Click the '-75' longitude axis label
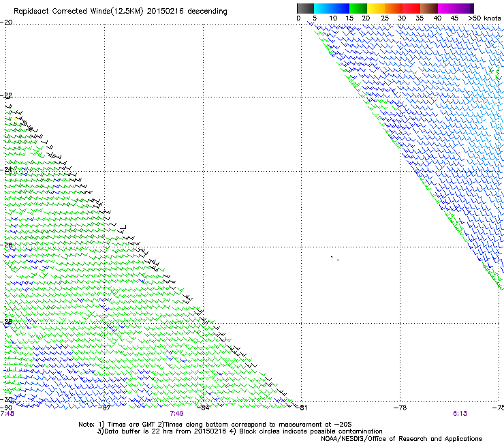The image size is (504, 443). tap(498, 408)
